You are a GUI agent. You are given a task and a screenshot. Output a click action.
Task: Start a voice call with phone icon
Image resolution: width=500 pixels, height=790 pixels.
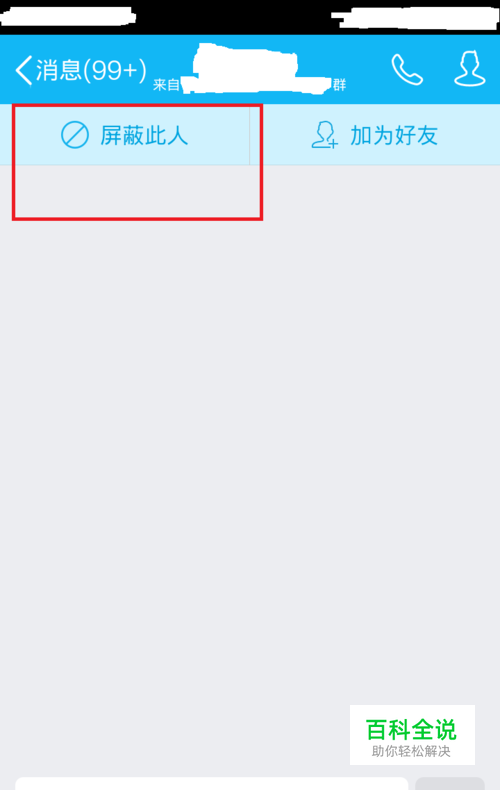tap(407, 70)
